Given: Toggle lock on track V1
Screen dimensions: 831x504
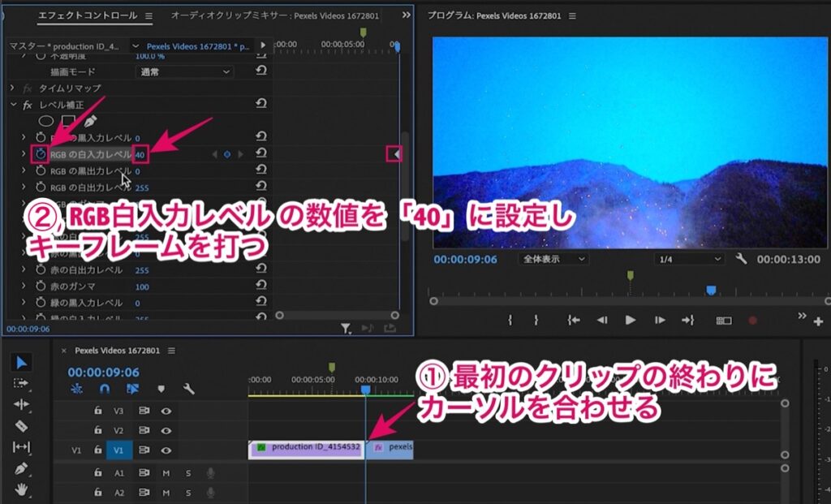Looking at the screenshot, I should click(x=97, y=450).
